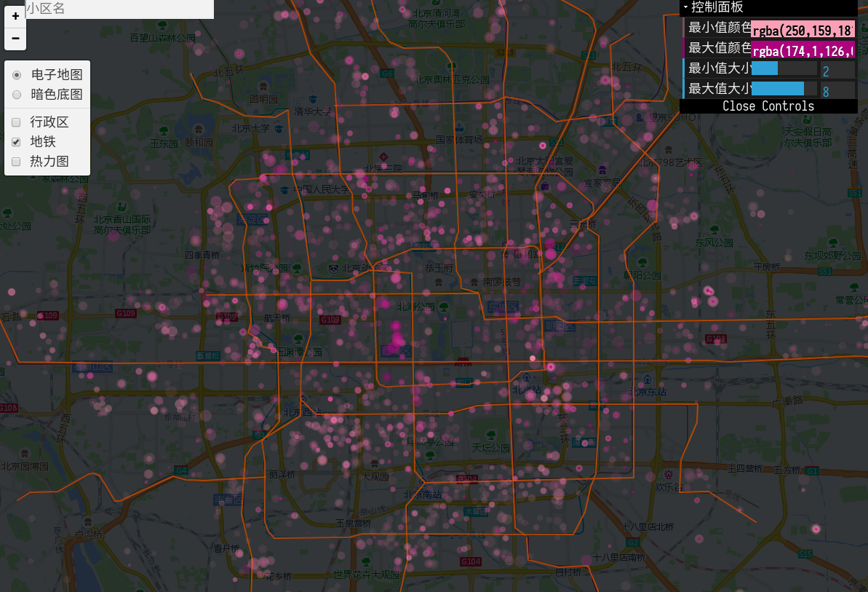Select the 暗色底图 basemap radio button
Image resolution: width=868 pixels, height=592 pixels.
click(17, 95)
